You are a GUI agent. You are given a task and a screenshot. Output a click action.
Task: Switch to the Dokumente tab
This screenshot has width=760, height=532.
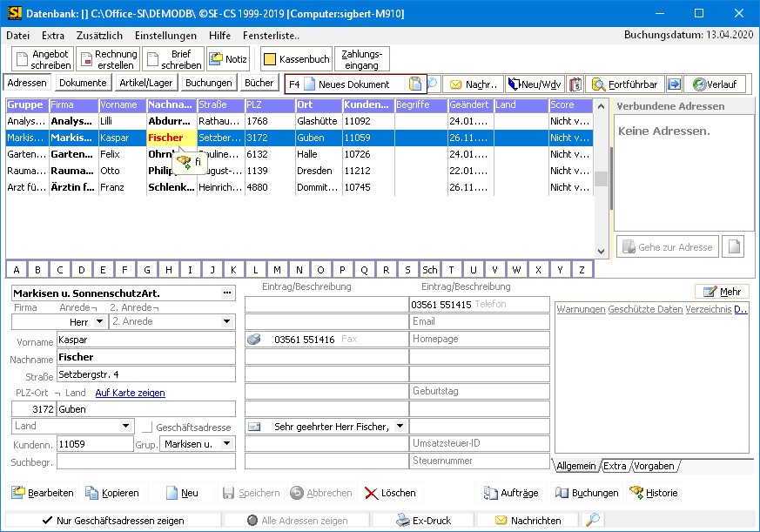tap(83, 83)
